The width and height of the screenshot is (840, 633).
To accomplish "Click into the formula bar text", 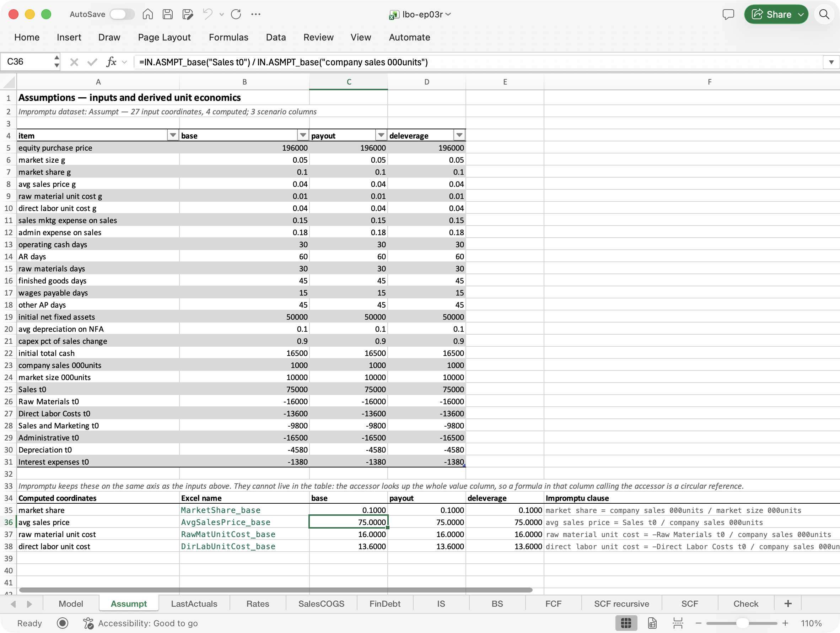I will [x=478, y=62].
